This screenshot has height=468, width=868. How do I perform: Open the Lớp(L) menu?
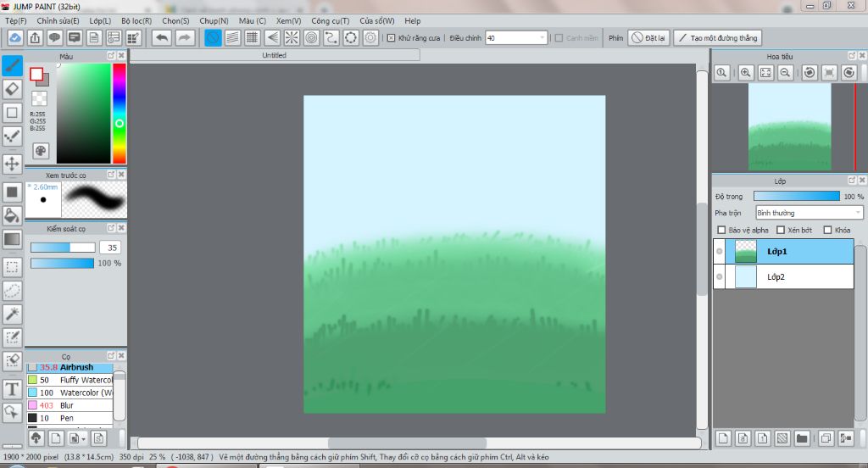tap(100, 21)
